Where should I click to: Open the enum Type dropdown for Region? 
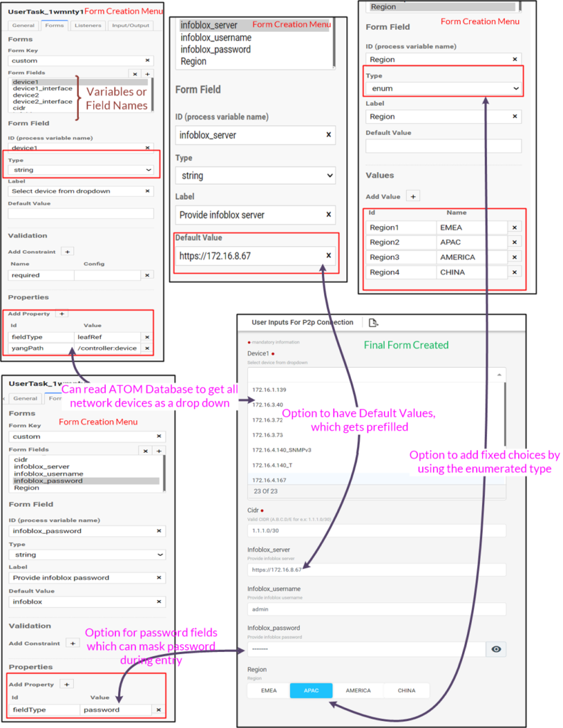tap(444, 88)
